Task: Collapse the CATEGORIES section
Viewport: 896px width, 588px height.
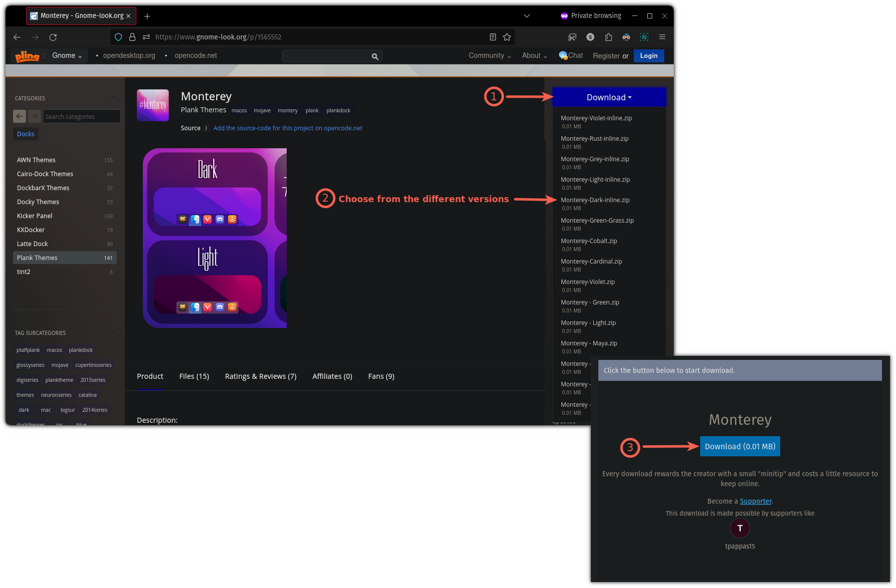Action: coord(113,98)
